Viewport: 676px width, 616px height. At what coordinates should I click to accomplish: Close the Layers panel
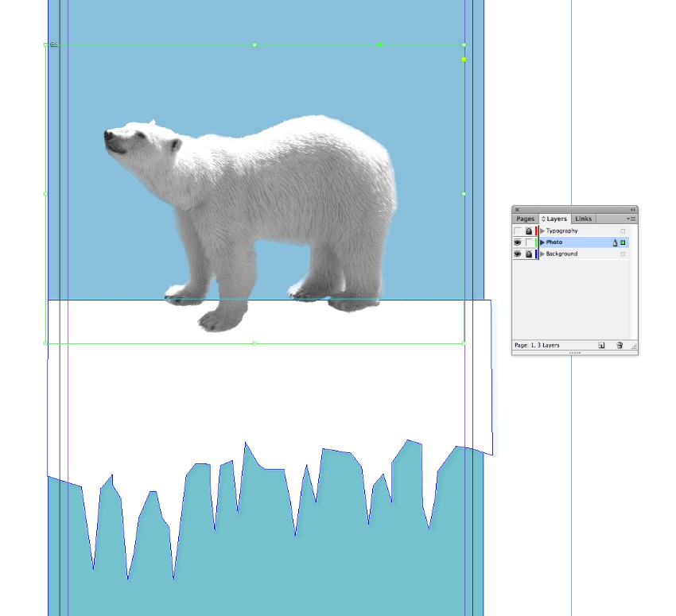coord(517,210)
